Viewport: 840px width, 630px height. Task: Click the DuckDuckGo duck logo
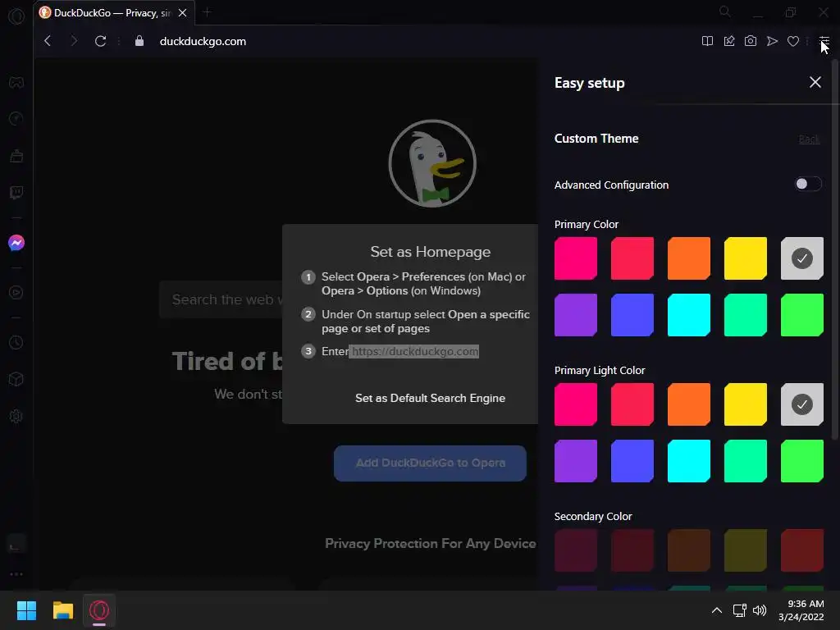click(432, 163)
